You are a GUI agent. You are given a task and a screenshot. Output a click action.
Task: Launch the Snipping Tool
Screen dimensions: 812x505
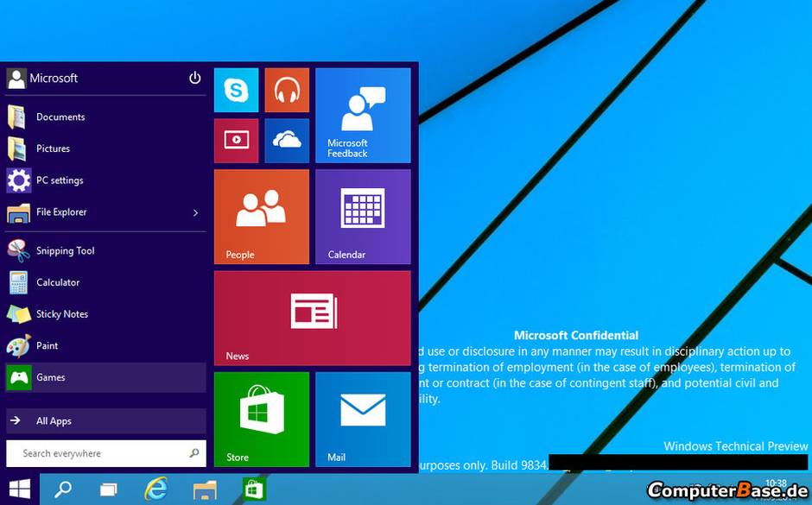105,251
